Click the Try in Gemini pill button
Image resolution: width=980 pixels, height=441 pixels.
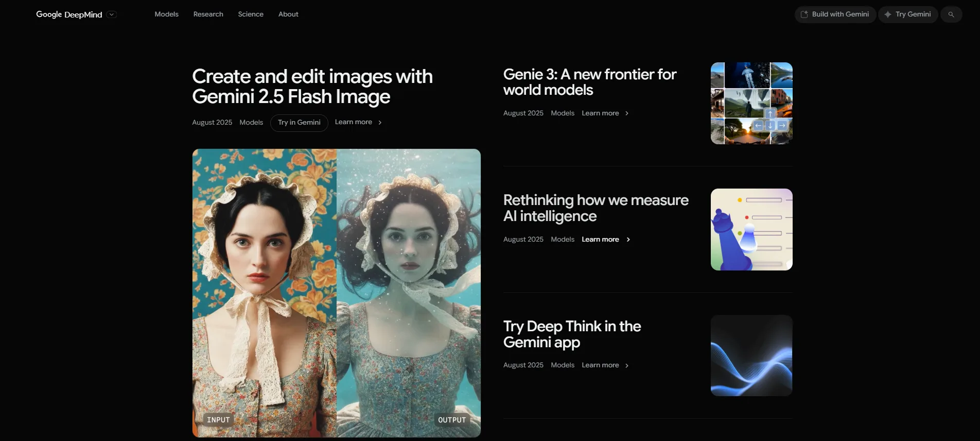[x=299, y=123]
